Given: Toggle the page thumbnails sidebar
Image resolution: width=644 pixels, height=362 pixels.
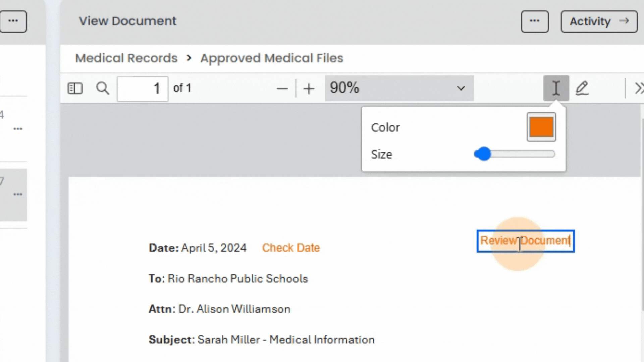Looking at the screenshot, I should [75, 88].
